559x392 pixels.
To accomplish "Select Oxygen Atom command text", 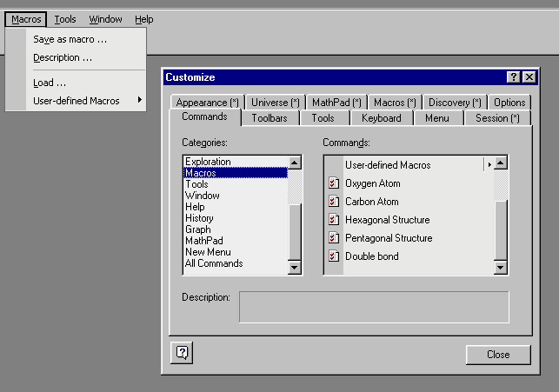I will point(373,183).
